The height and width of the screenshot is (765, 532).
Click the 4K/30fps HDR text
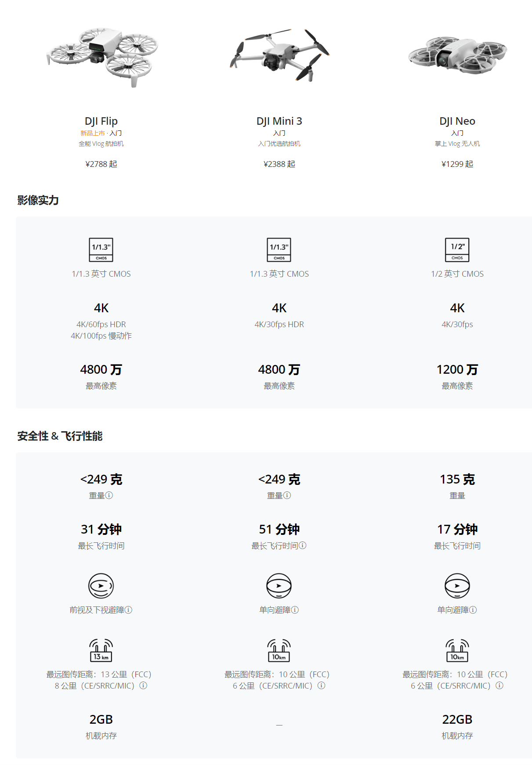(x=279, y=325)
